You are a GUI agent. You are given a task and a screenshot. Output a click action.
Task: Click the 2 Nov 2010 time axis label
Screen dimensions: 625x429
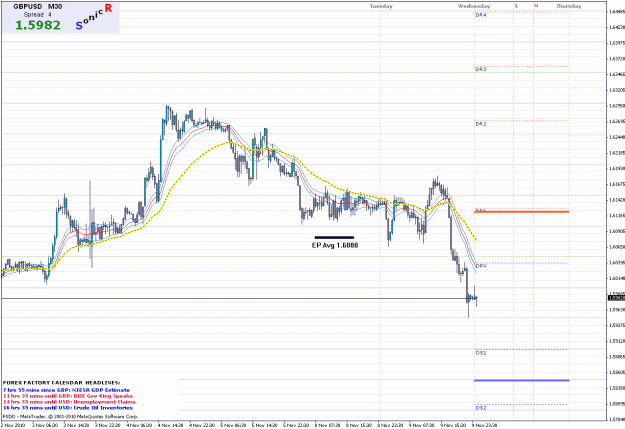tap(13, 425)
